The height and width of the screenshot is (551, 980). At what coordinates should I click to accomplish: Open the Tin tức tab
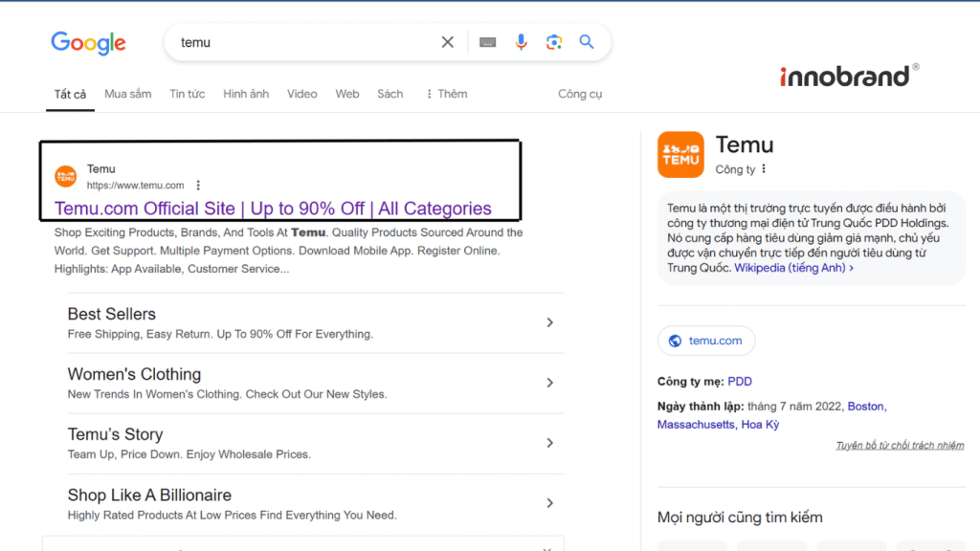click(x=188, y=94)
